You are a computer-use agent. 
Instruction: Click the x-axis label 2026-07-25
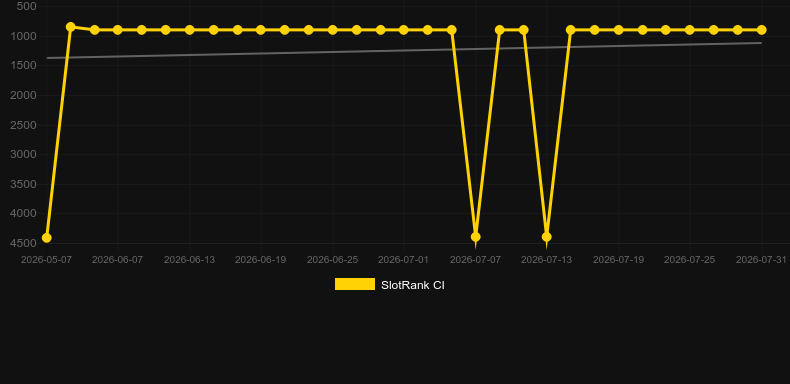690,260
